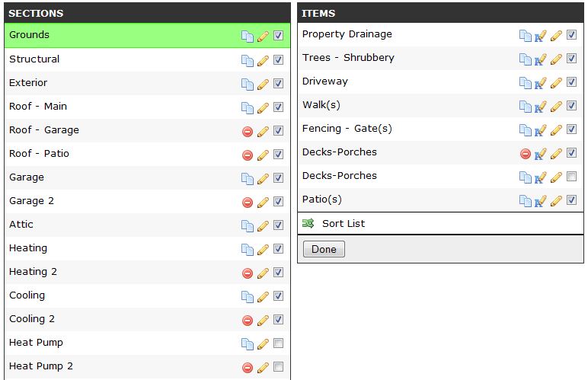Image resolution: width=588 pixels, height=380 pixels.
Task: Edit narratives for Property Drainage item
Action: (x=540, y=36)
